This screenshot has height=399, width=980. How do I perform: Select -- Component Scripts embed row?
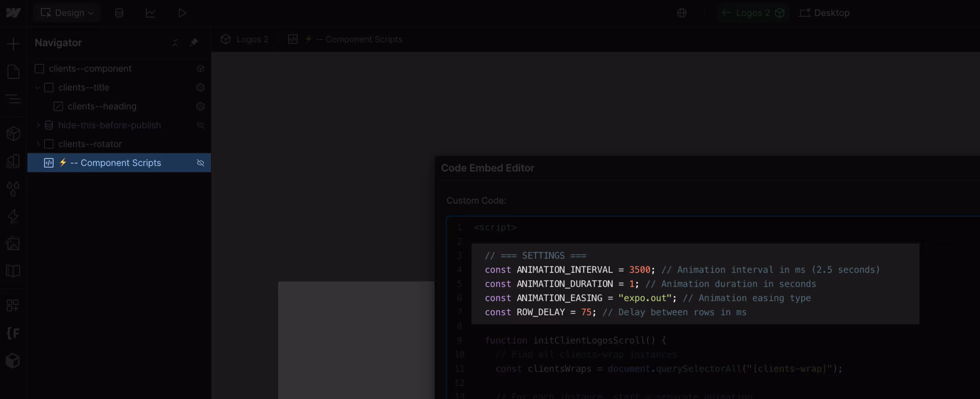119,163
